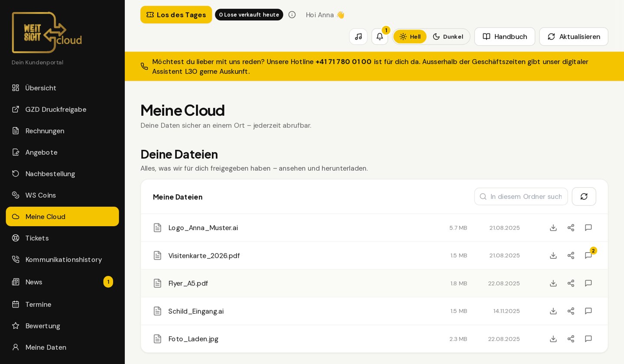View Kommunikationshistory
Viewport: 624px width, 364px height.
[x=62, y=260]
